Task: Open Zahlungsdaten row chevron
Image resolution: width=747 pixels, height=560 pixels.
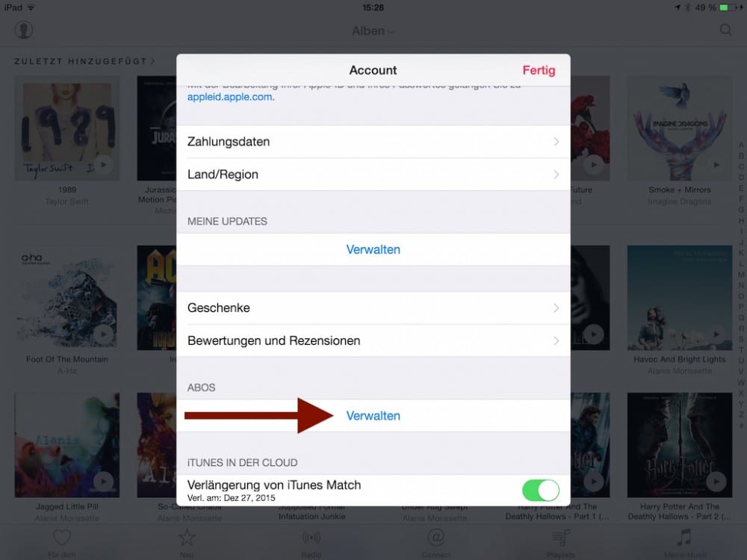Action: click(x=556, y=142)
